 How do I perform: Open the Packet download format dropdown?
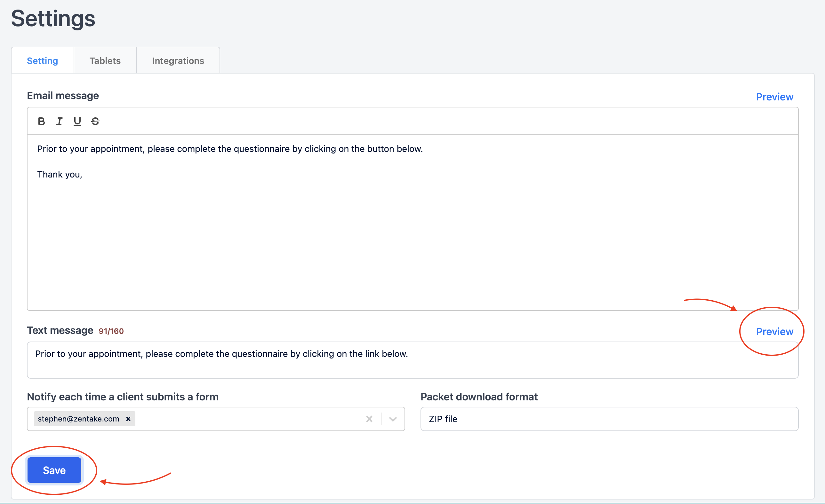(x=609, y=419)
